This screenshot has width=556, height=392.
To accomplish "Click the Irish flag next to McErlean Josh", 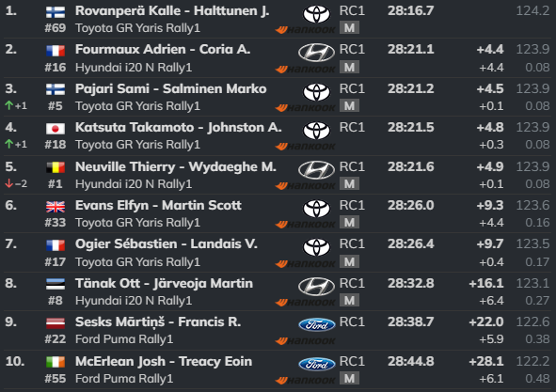I will coord(56,362).
